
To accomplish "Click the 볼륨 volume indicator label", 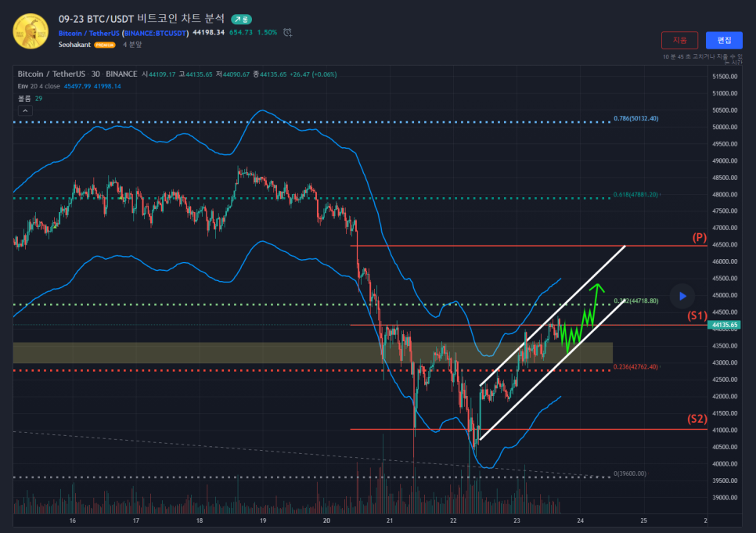I will tap(24, 99).
